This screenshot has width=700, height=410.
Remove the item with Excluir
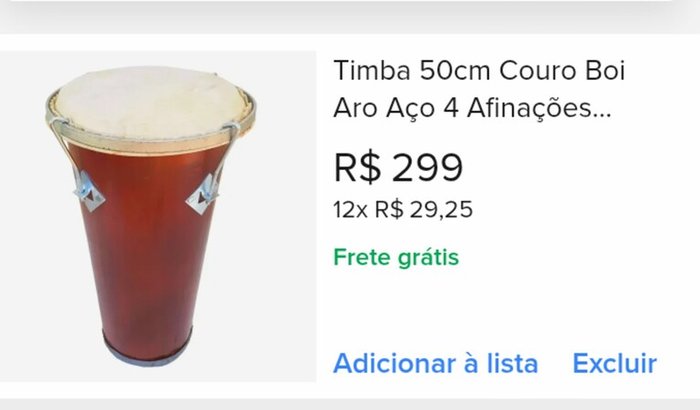point(614,363)
